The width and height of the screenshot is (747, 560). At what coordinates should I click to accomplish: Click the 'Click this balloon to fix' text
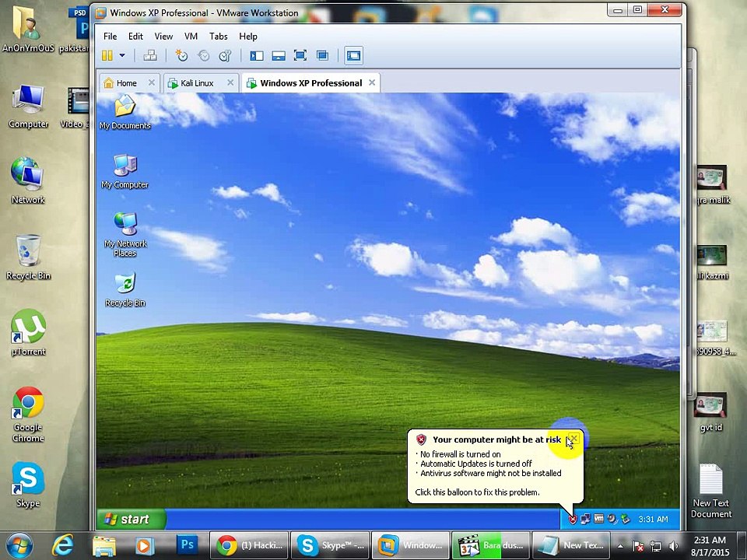[477, 492]
